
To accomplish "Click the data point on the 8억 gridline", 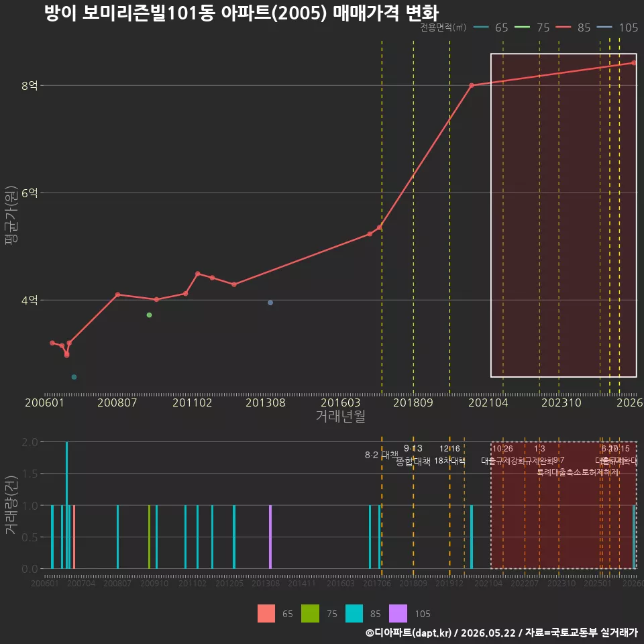I will (472, 85).
